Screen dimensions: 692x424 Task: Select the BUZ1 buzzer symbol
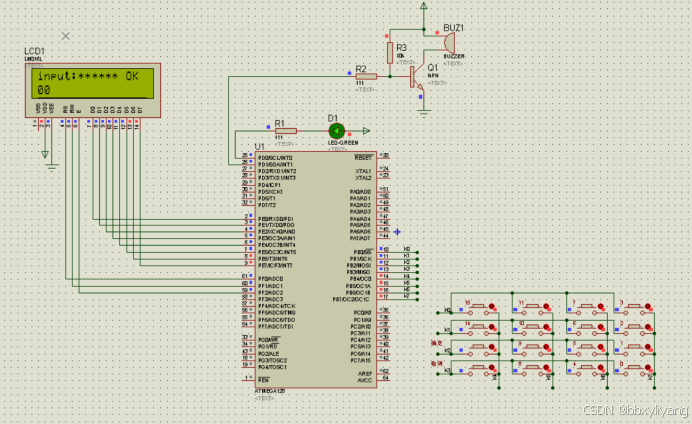point(450,43)
